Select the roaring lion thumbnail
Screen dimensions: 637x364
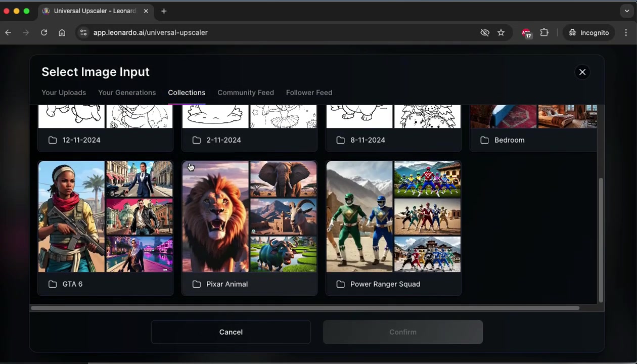[215, 217]
